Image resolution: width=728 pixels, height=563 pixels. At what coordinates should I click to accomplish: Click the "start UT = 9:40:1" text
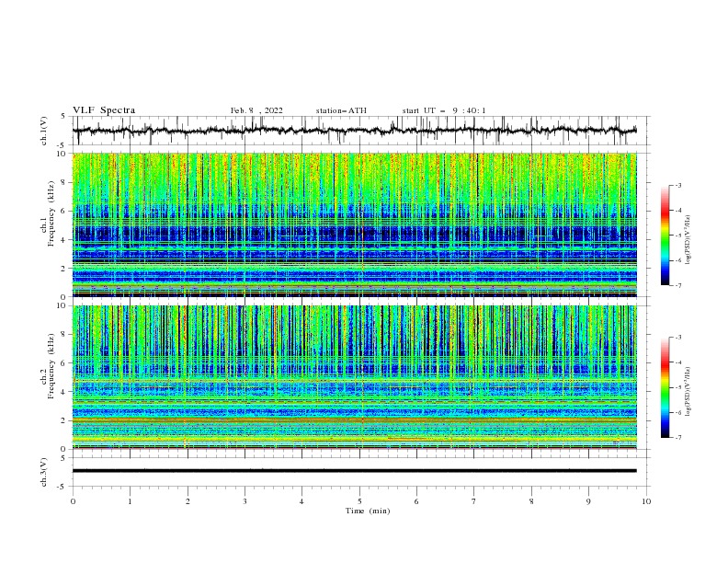[443, 110]
